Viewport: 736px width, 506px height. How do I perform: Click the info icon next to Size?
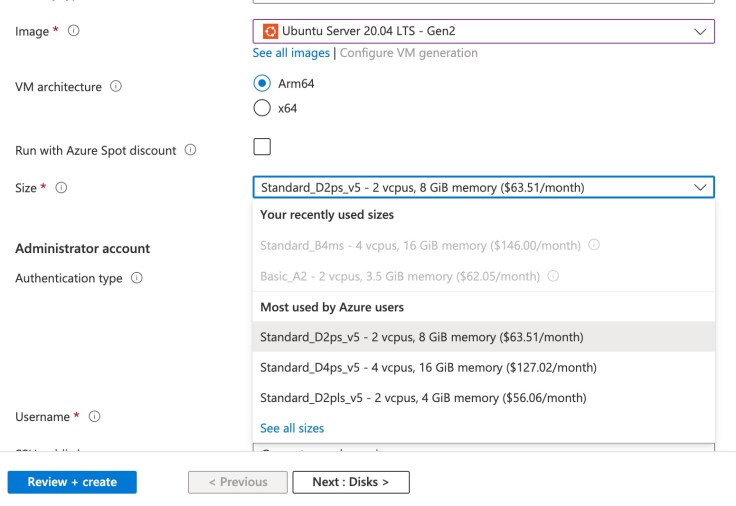(61, 188)
